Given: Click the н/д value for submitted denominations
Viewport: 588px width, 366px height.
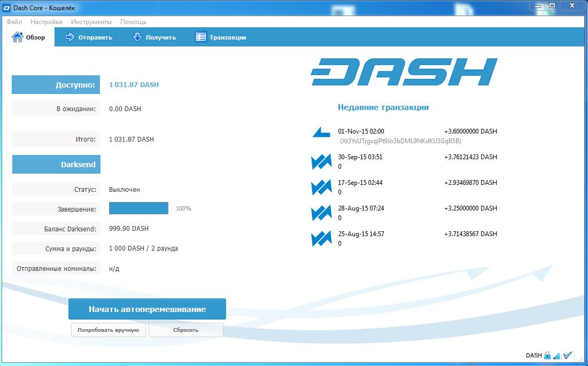Looking at the screenshot, I should [x=114, y=269].
